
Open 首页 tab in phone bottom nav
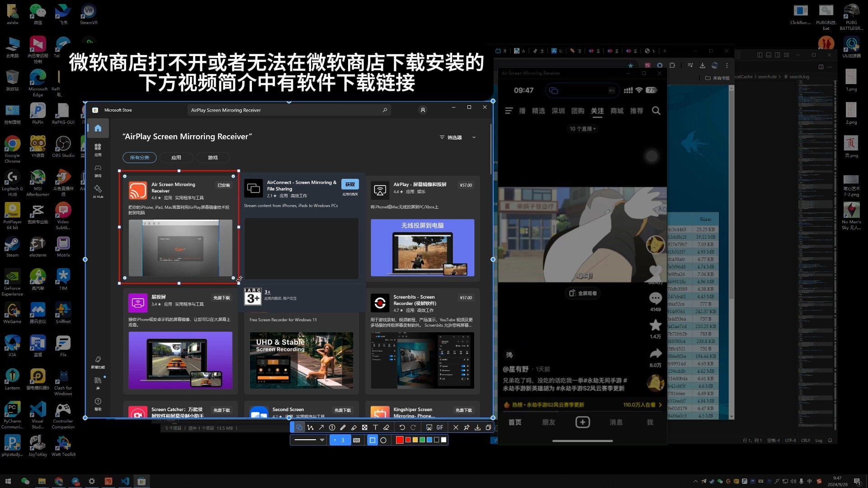[x=515, y=422]
